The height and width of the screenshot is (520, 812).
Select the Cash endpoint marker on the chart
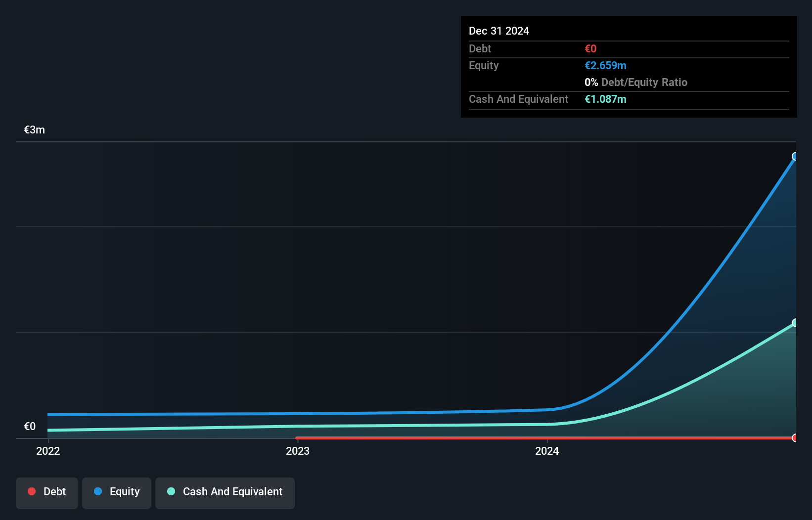795,323
